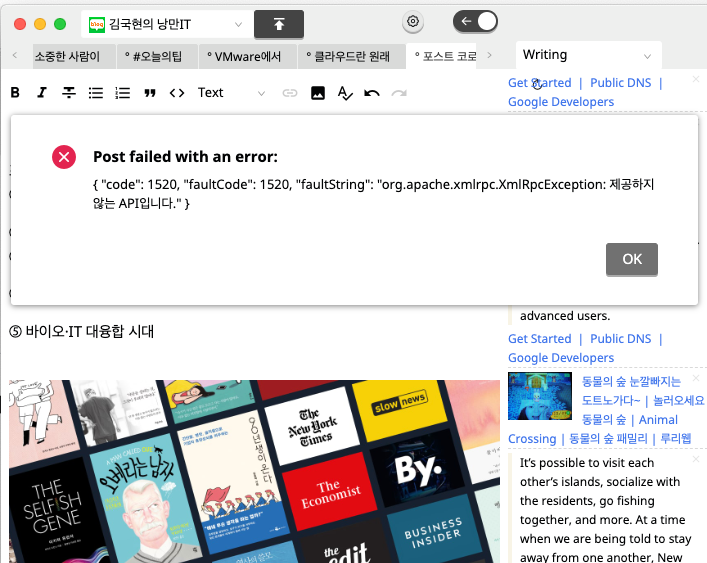Screen dimensions: 707x563
Task: Click the Naver blog icon
Action: (x=97, y=24)
